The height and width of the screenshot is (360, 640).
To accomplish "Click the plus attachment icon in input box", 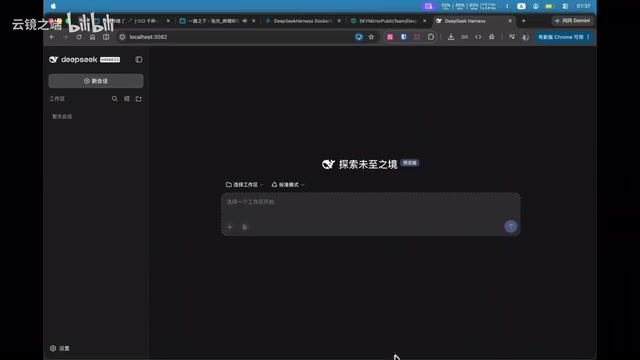I will 230,227.
